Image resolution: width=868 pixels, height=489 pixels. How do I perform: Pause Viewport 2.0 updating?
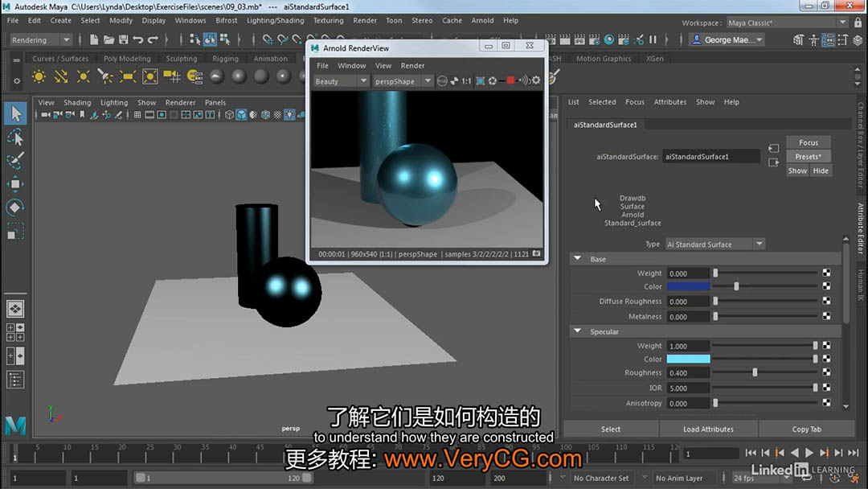point(653,40)
